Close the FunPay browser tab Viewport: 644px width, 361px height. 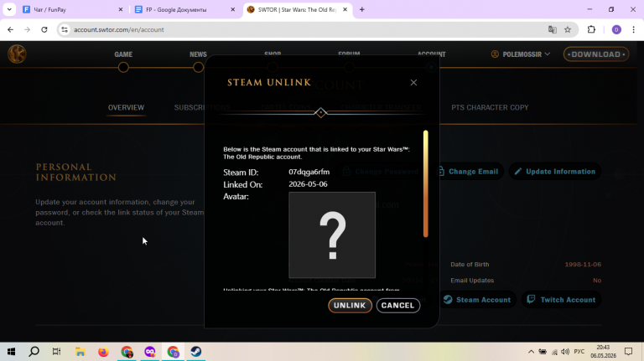point(121,9)
